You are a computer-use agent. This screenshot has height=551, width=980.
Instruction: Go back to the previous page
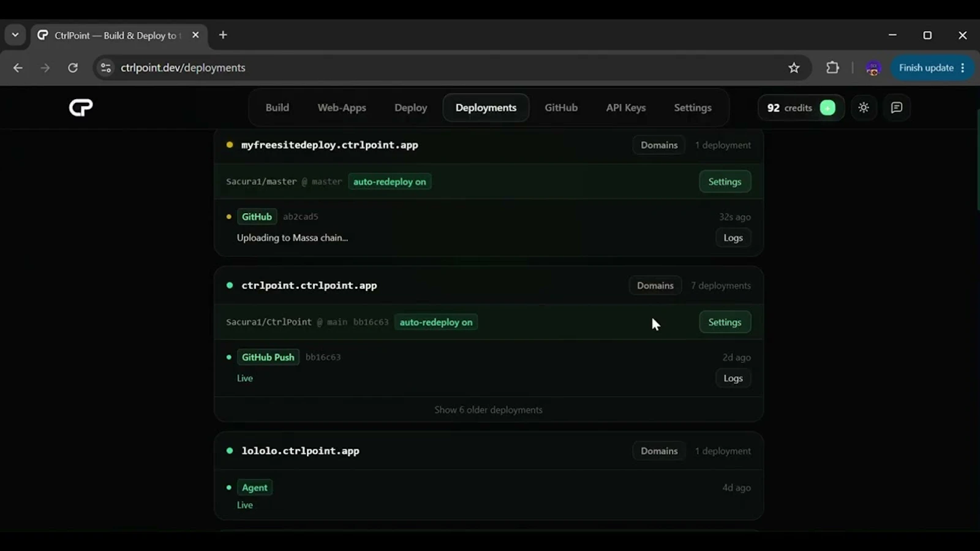[x=18, y=68]
